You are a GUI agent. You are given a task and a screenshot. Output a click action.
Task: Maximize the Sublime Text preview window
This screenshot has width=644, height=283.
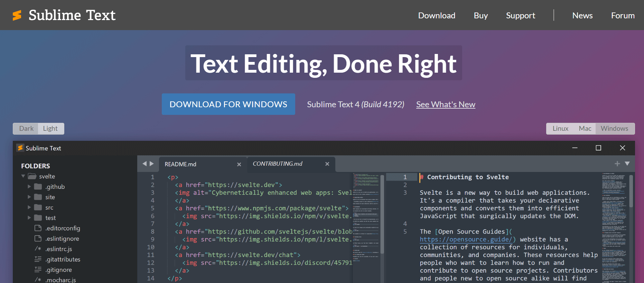[x=598, y=148]
